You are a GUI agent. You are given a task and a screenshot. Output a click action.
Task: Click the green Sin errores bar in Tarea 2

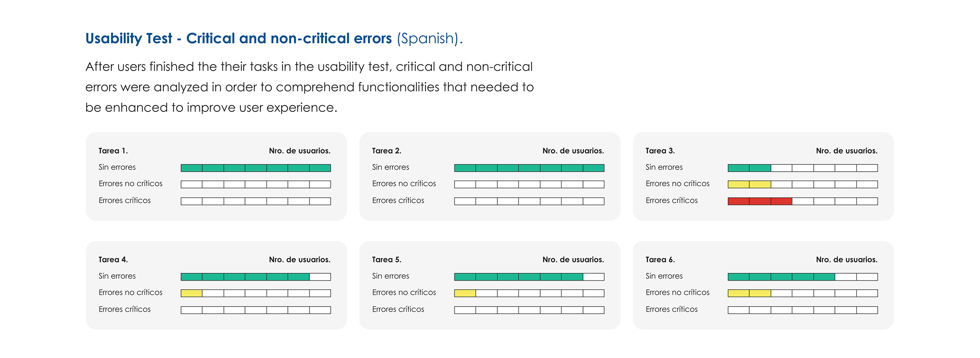[529, 168]
